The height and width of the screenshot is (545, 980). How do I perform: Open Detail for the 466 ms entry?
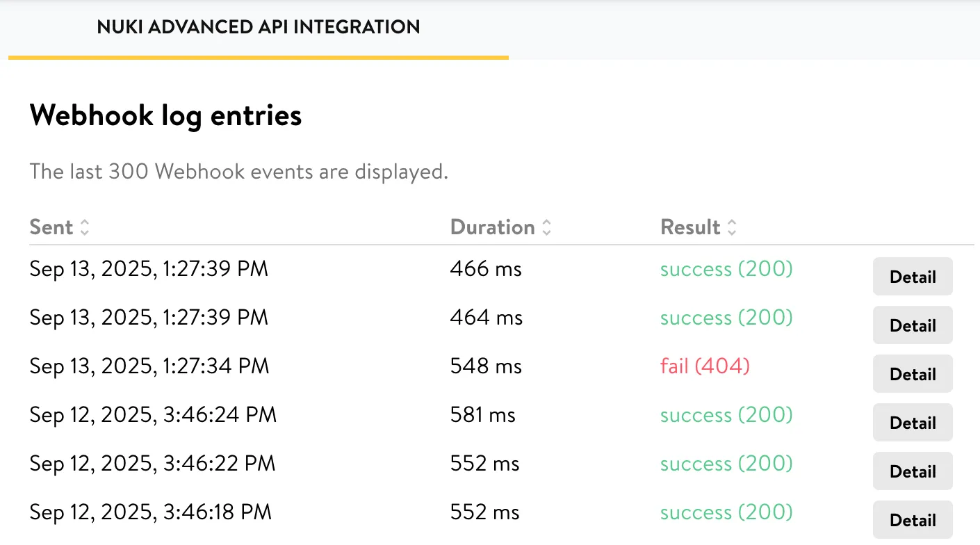[913, 277]
